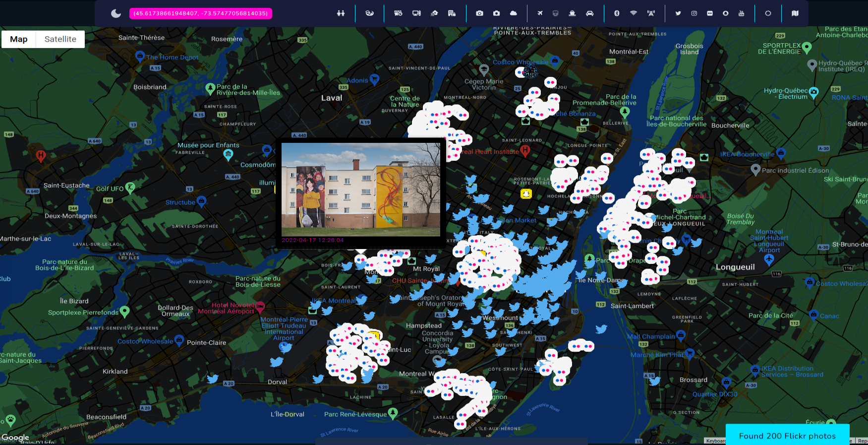
Task: Click the yellow Snapchat marker near Rosemont
Action: pos(526,193)
